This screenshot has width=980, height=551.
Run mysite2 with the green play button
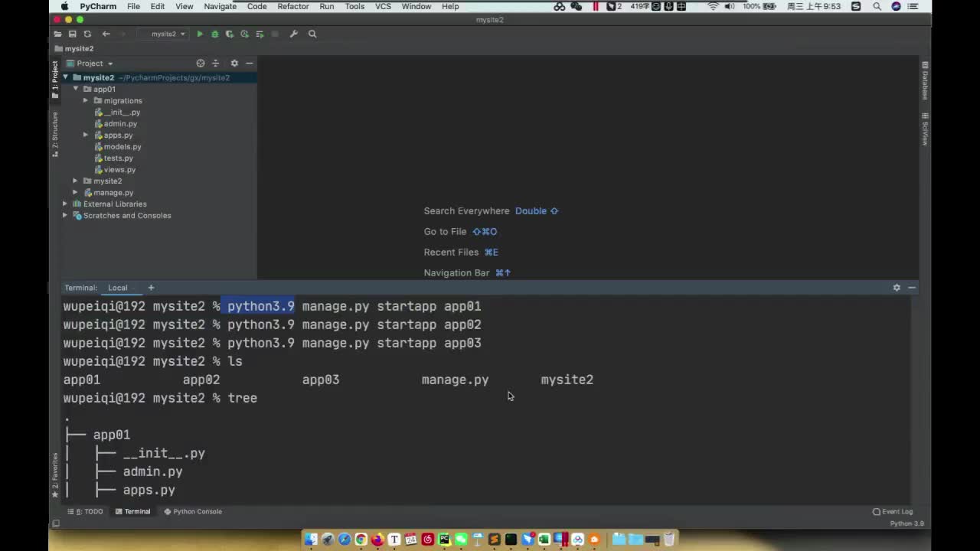coord(200,34)
